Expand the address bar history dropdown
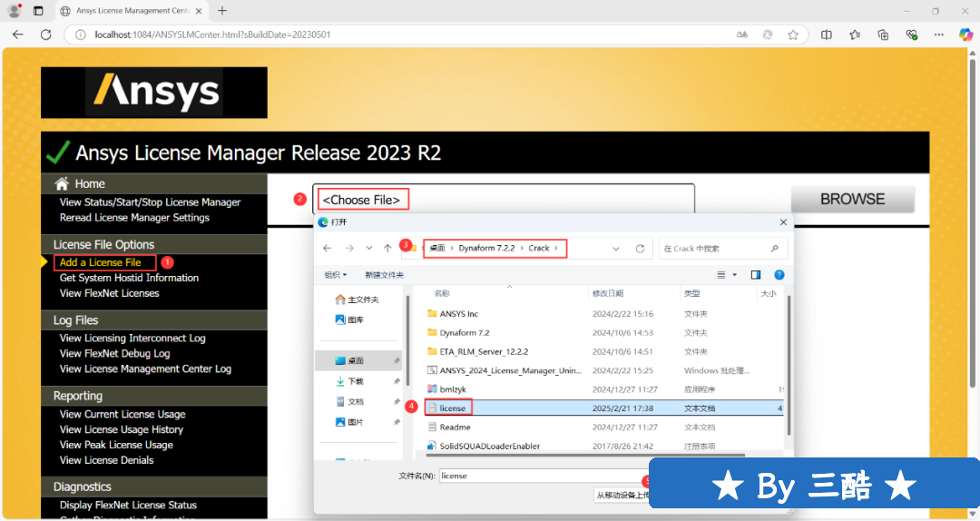The height and width of the screenshot is (521, 980). tap(615, 249)
